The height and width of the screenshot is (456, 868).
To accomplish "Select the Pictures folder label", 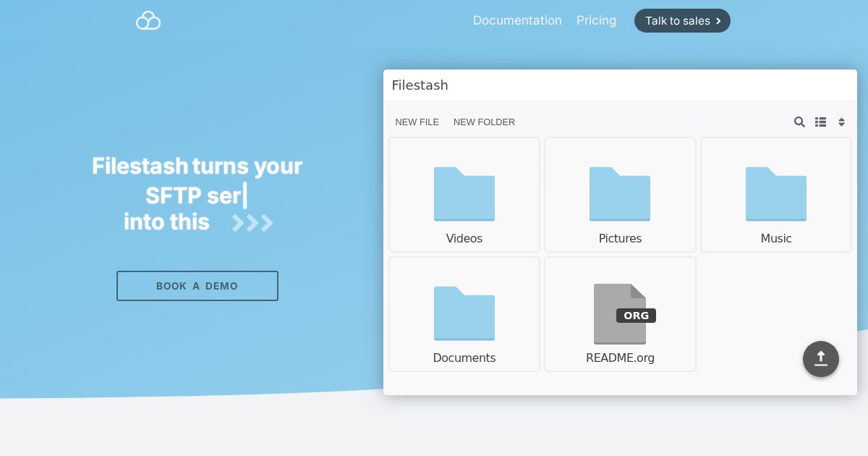I will [620, 238].
